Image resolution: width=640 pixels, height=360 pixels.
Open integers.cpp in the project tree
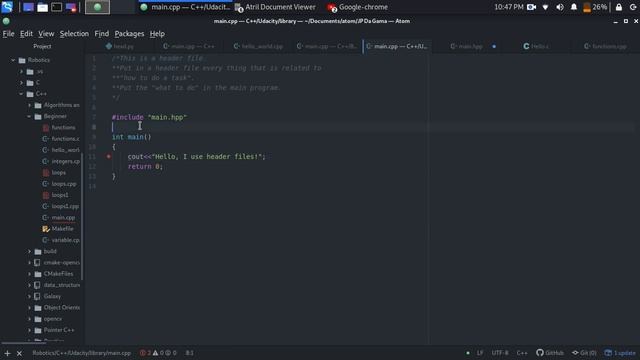tap(65, 161)
